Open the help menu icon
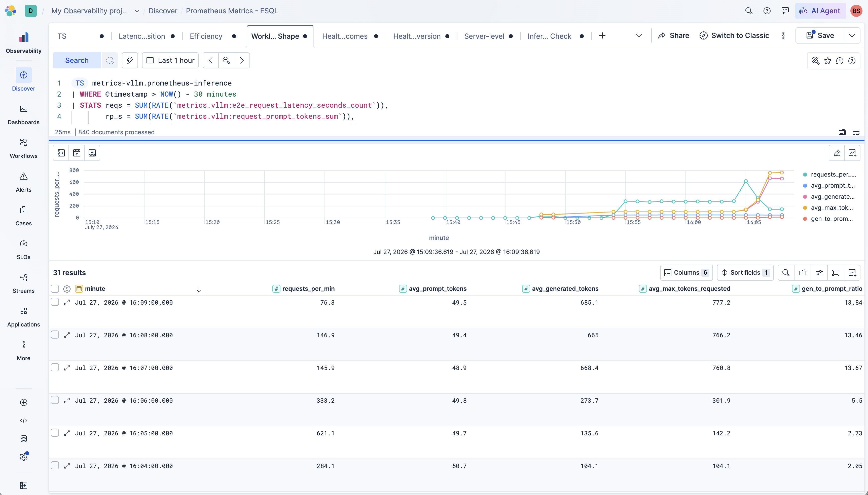Viewport: 868px width, 495px height. click(x=767, y=11)
